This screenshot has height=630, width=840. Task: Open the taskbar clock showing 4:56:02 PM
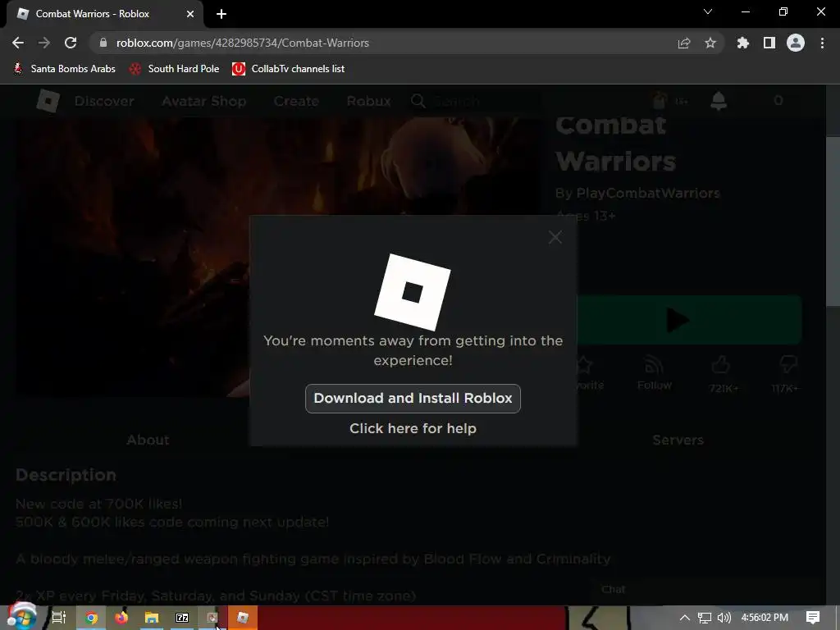765,618
